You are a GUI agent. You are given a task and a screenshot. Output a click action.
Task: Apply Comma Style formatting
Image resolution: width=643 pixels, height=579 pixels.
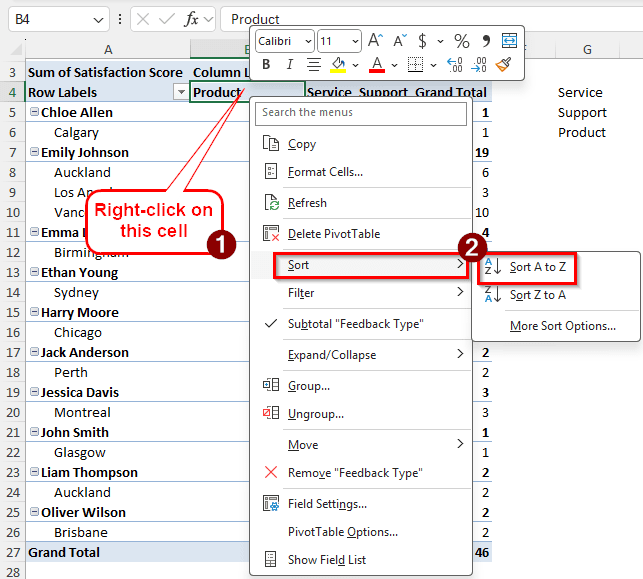pyautogui.click(x=486, y=41)
